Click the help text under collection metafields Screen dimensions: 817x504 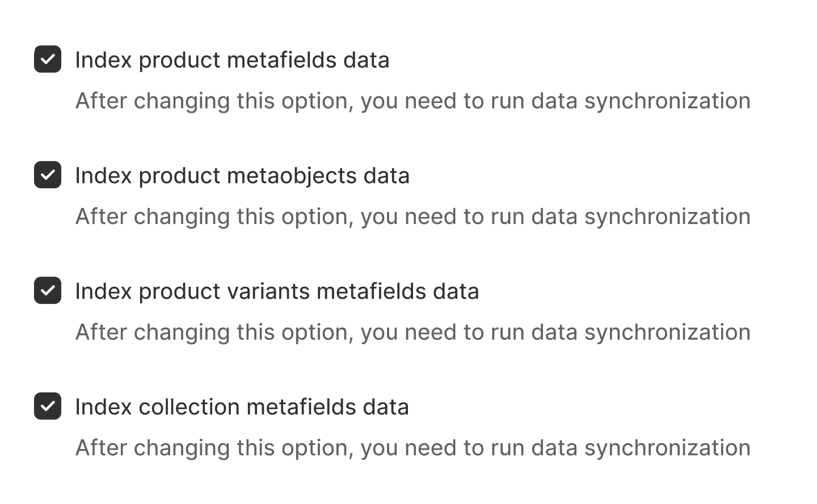[412, 448]
